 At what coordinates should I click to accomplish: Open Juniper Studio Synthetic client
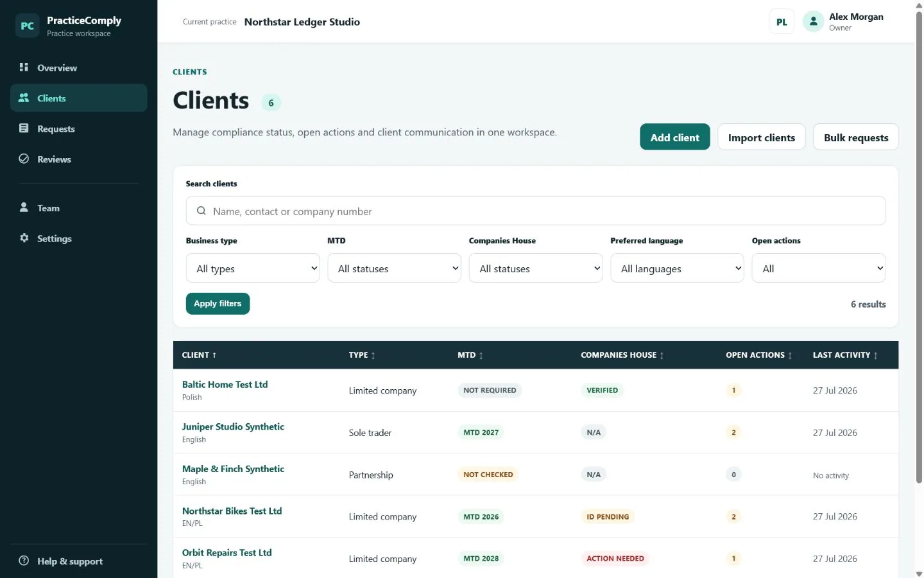click(x=233, y=426)
